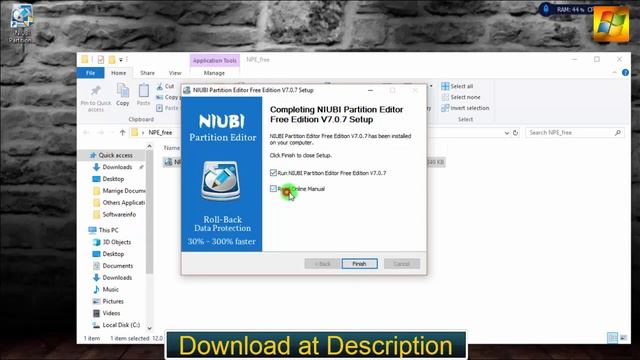Open Downloads under This PC
This screenshot has width=640, height=360.
[x=113, y=278]
